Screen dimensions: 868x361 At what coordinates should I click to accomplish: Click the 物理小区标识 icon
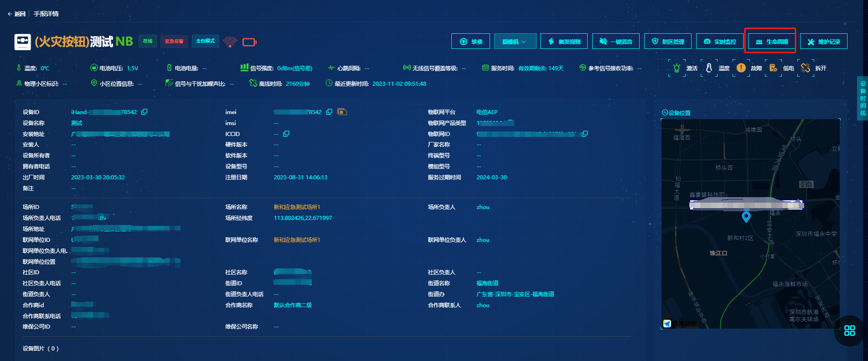(x=19, y=84)
